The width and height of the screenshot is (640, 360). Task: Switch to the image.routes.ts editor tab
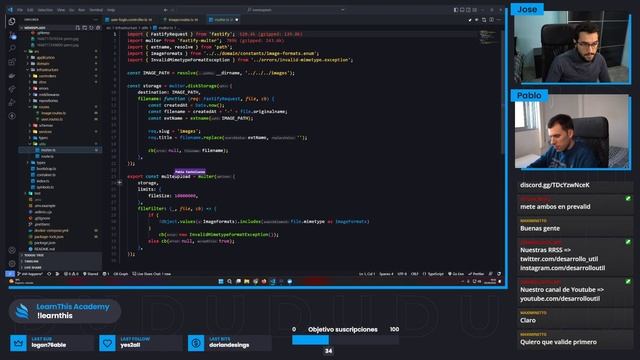click(182, 20)
